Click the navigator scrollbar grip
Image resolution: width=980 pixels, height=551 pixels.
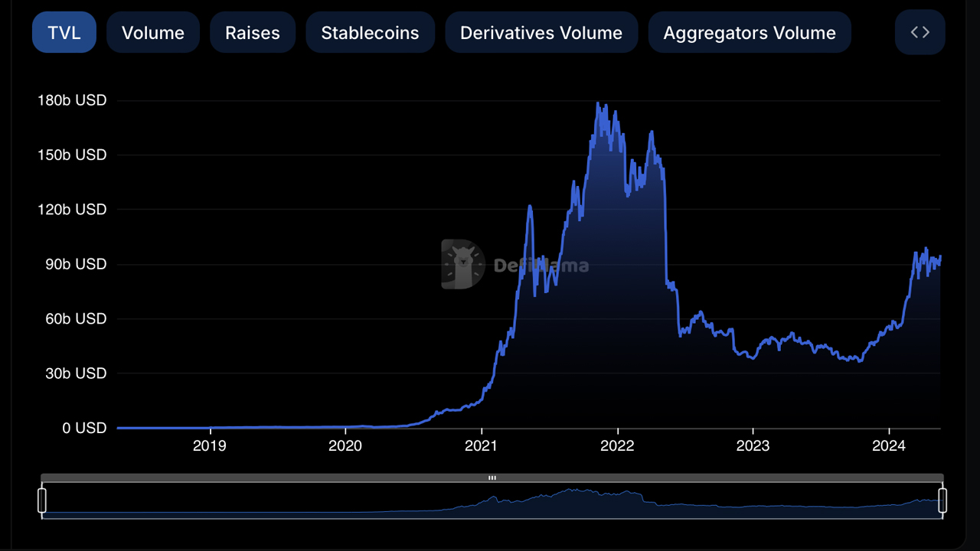click(x=492, y=478)
